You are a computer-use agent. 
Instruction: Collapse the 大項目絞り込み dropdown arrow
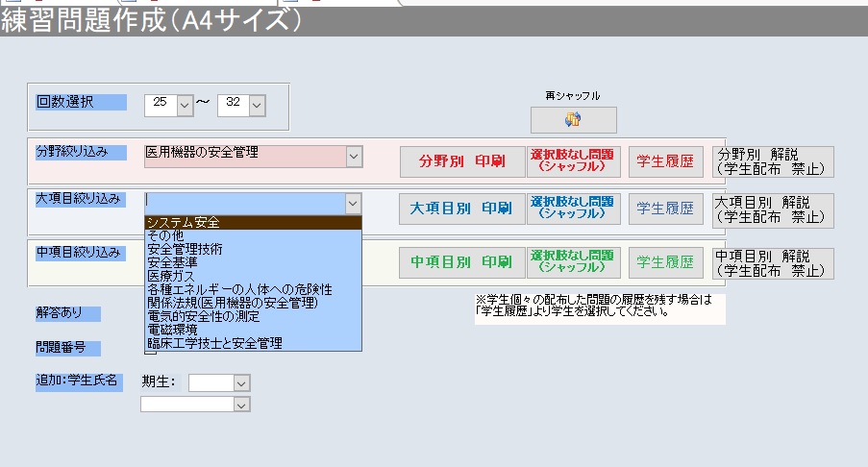tap(353, 204)
